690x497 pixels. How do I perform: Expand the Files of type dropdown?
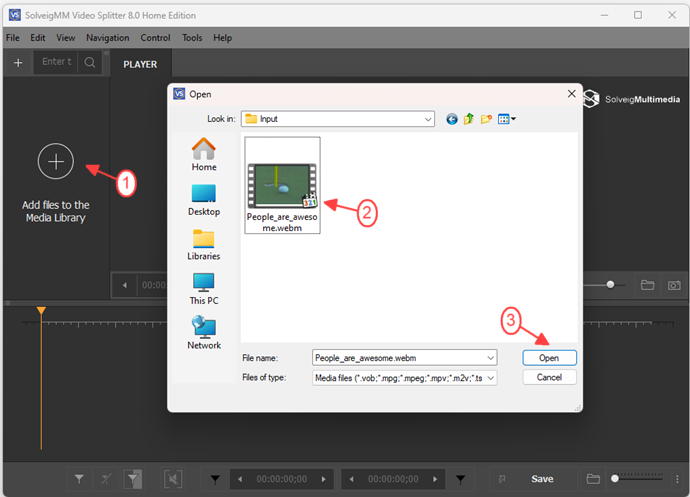coord(489,378)
